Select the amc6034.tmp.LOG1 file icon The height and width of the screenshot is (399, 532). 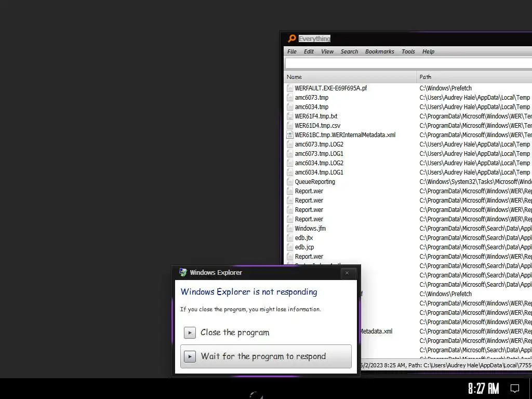pos(290,172)
